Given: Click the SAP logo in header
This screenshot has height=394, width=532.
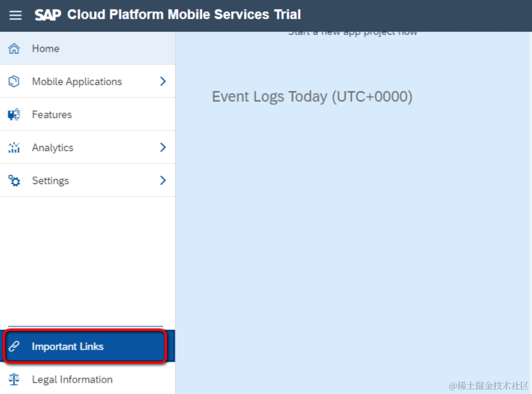Looking at the screenshot, I should [48, 15].
